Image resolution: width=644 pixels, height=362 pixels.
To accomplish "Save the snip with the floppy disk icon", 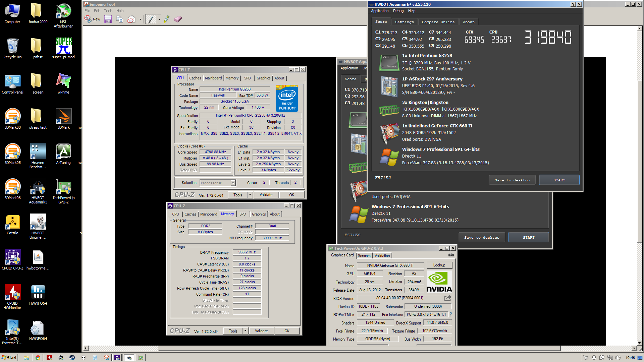I will click(108, 19).
